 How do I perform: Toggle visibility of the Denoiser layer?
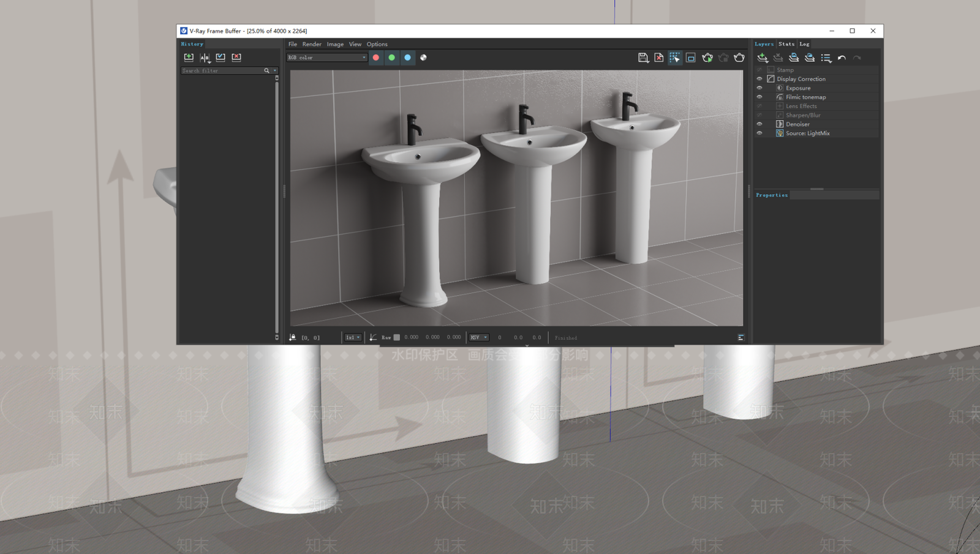(x=759, y=124)
